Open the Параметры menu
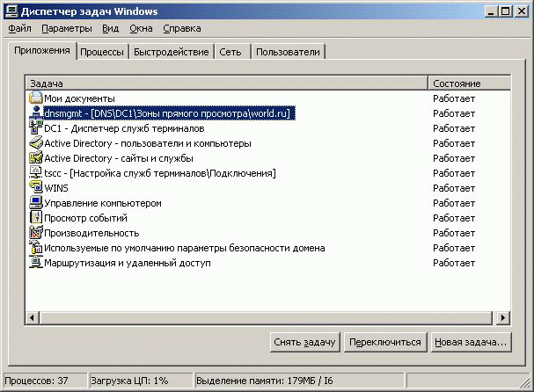 point(66,28)
